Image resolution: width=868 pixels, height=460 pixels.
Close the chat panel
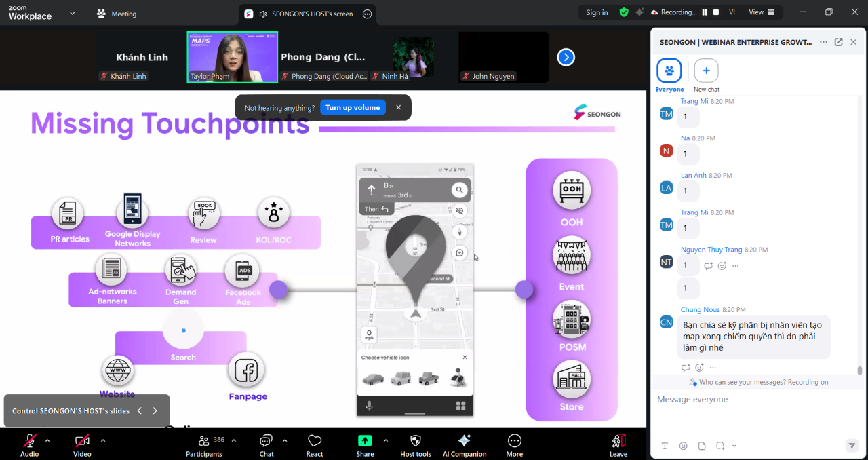[854, 42]
